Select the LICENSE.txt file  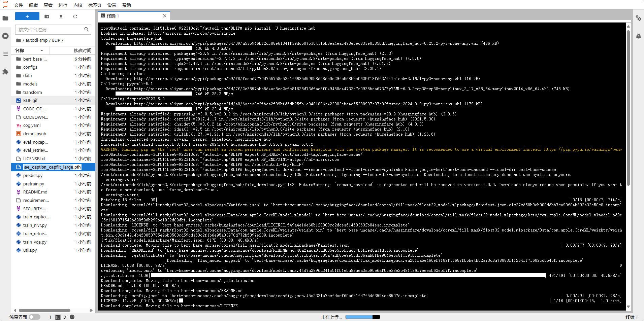54,158
